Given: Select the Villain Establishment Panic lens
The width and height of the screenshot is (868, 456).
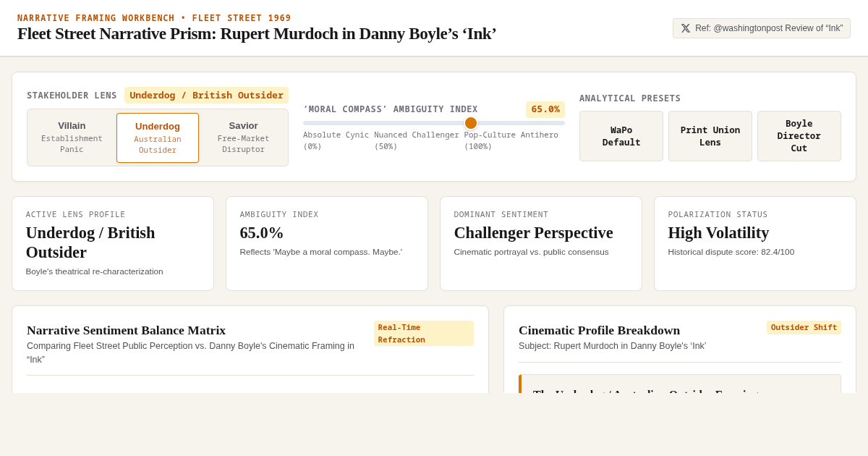Looking at the screenshot, I should pyautogui.click(x=72, y=138).
